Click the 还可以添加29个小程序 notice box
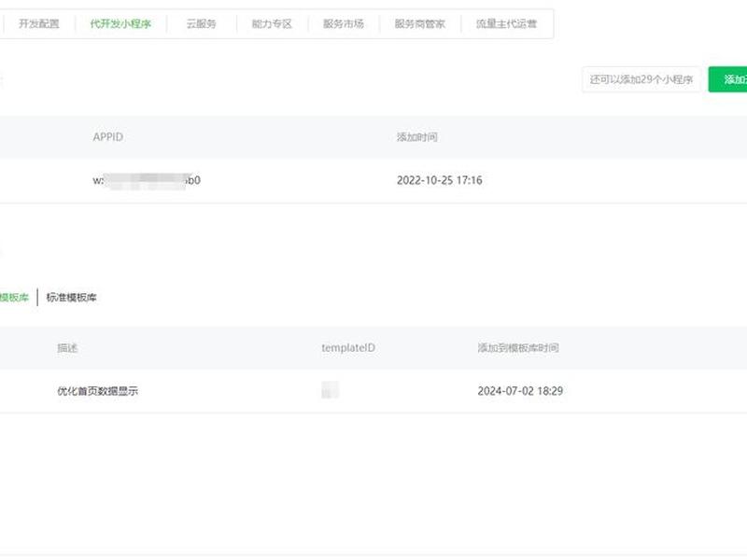Image resolution: width=747 pixels, height=560 pixels. 641,79
